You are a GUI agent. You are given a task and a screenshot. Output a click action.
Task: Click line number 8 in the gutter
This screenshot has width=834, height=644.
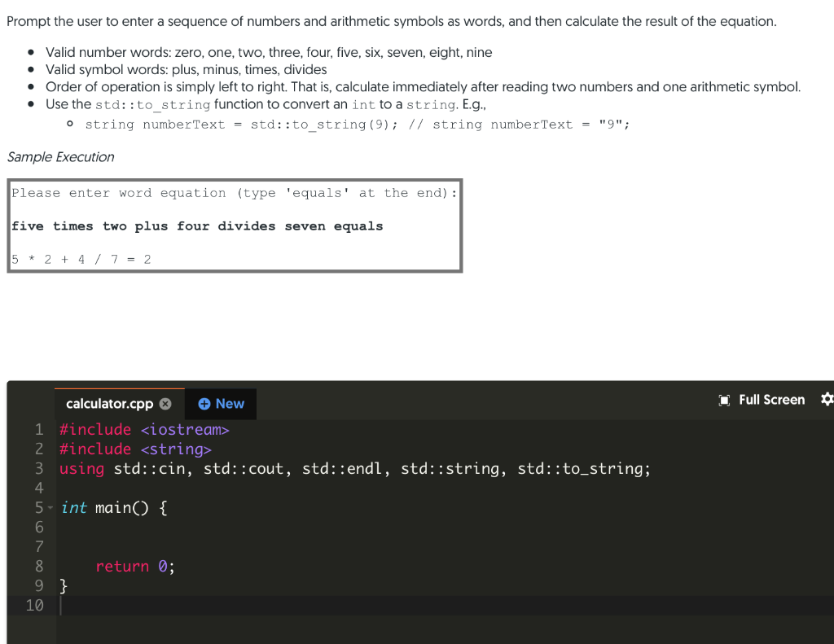pos(37,566)
